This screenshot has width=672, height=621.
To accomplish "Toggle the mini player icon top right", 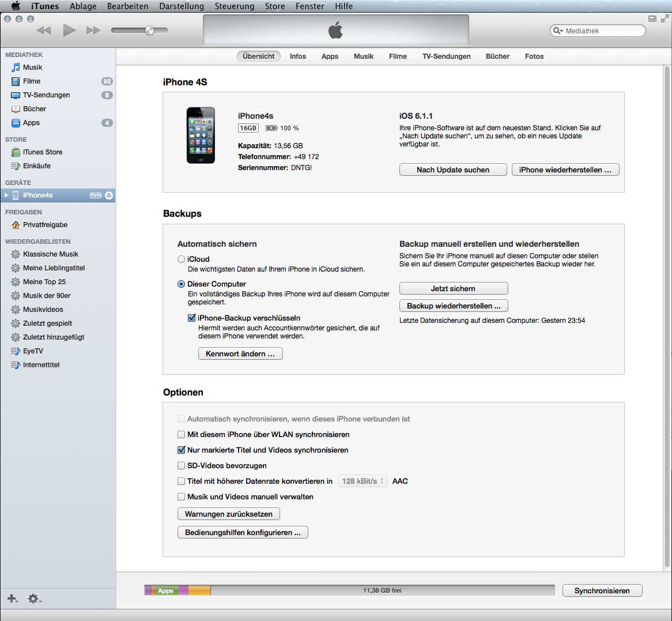I will pos(652,18).
